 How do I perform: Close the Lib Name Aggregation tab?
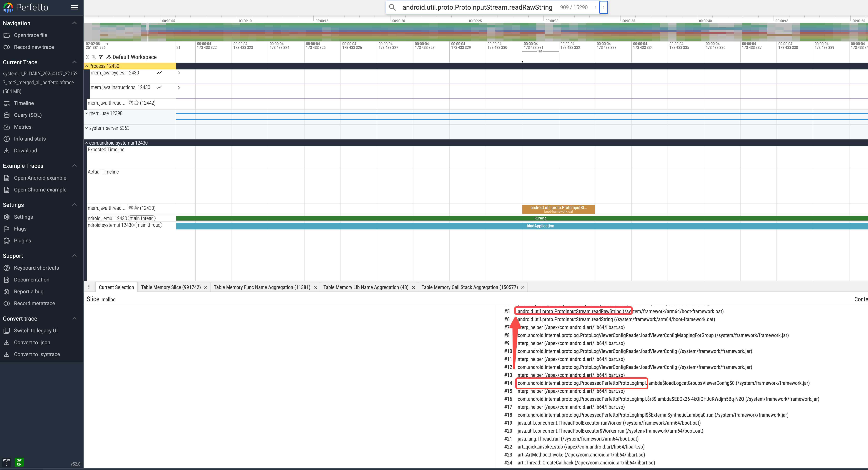413,287
